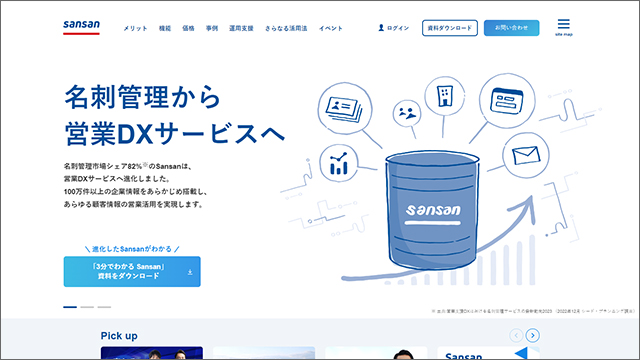The width and height of the screenshot is (640, 360).
Task: Open the イベント menu item
Action: pos(331,28)
